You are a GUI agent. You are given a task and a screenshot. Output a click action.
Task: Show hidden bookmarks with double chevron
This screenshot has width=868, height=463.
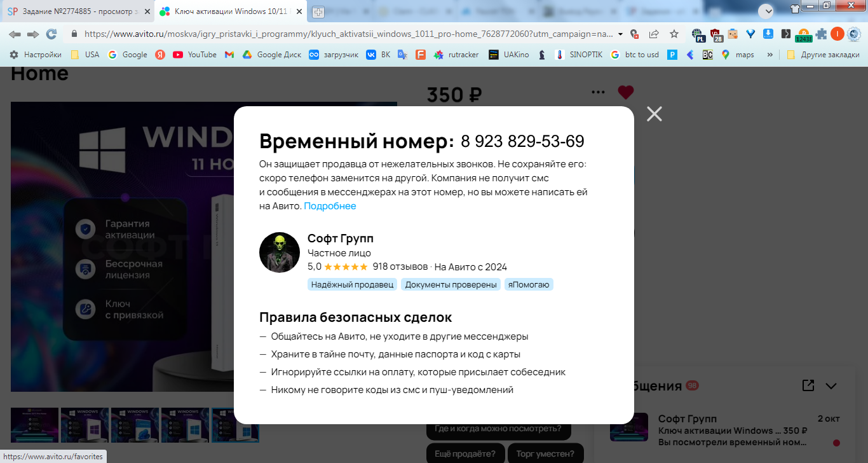coord(770,55)
